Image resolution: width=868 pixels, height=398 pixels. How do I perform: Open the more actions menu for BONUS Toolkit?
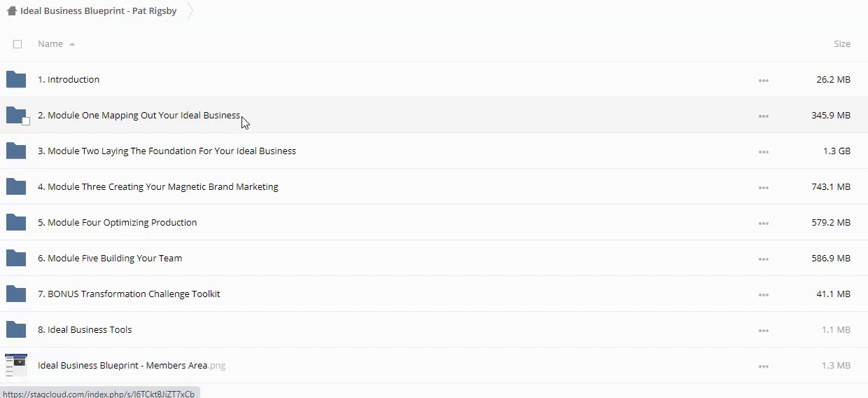coord(763,295)
